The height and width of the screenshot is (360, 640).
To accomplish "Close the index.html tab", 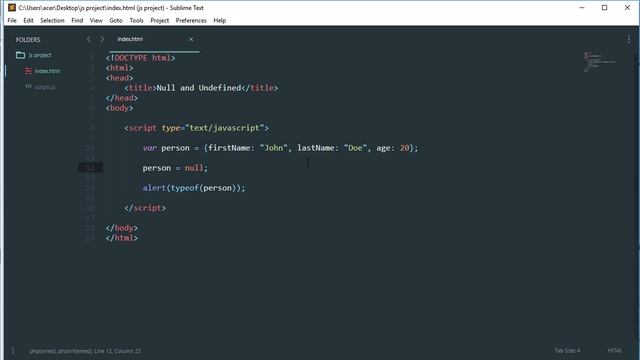I will pyautogui.click(x=191, y=39).
